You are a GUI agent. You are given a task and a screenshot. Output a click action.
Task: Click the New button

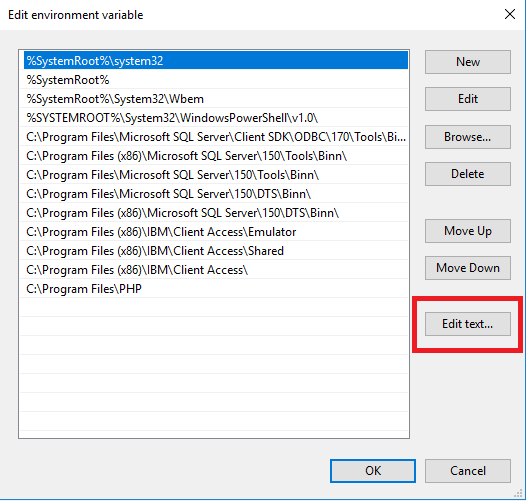pyautogui.click(x=468, y=62)
